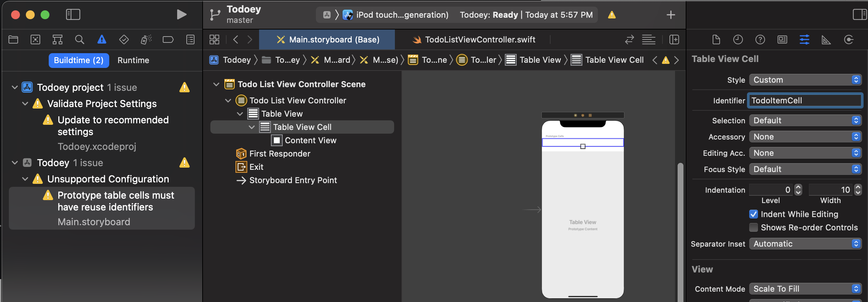The image size is (868, 302).
Task: Switch to Main.storyboard (Base) tab
Action: [327, 40]
